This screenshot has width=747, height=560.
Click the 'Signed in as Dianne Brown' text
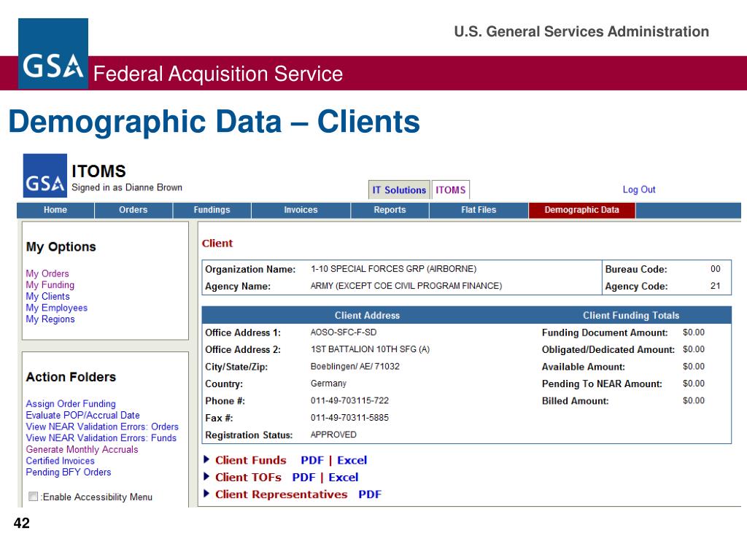[127, 187]
